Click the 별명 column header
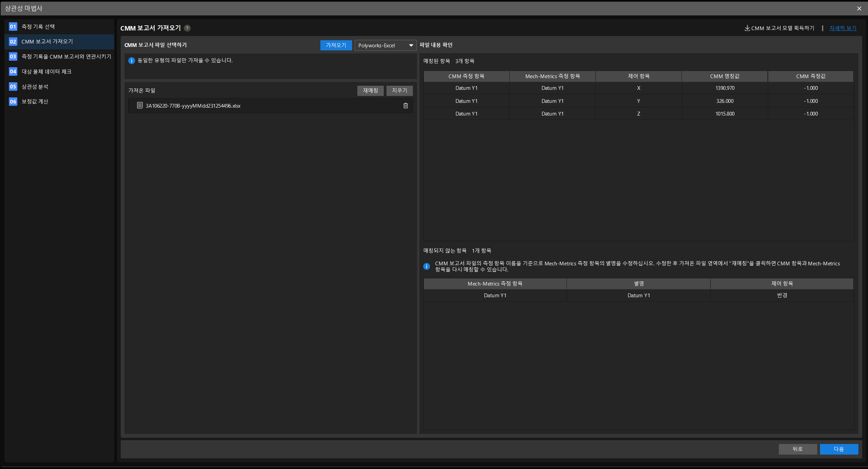Screen dimensions: 868x469 click(639, 284)
